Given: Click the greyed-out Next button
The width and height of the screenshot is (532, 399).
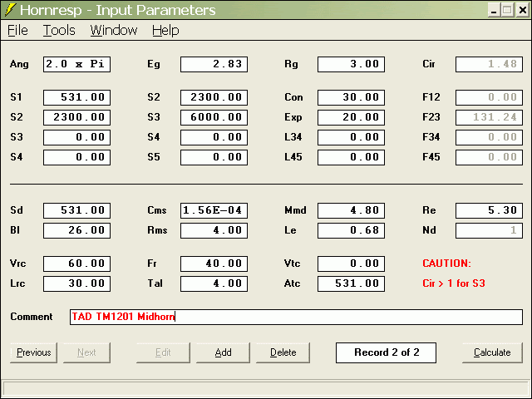Looking at the screenshot, I should [x=86, y=352].
